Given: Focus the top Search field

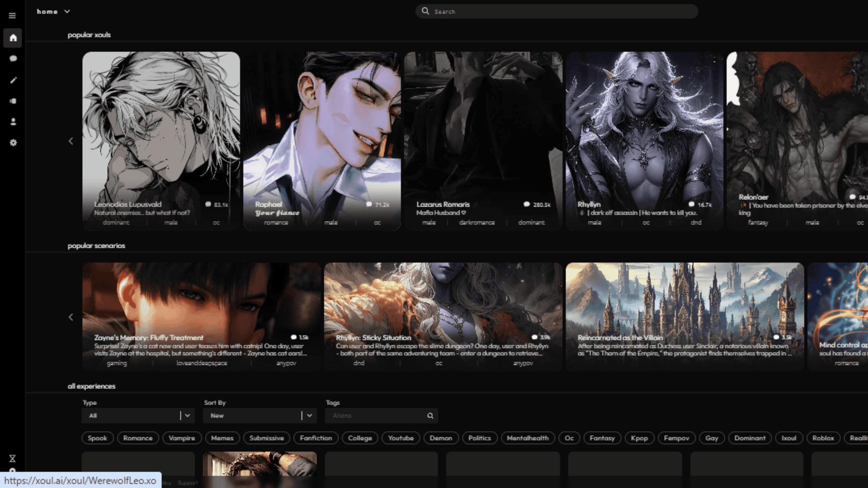Looking at the screenshot, I should pyautogui.click(x=557, y=11).
